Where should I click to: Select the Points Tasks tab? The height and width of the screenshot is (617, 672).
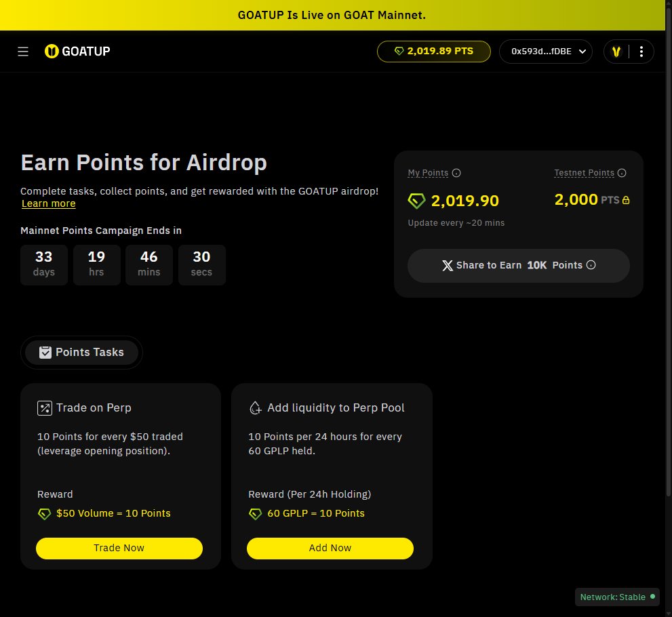pyautogui.click(x=81, y=352)
